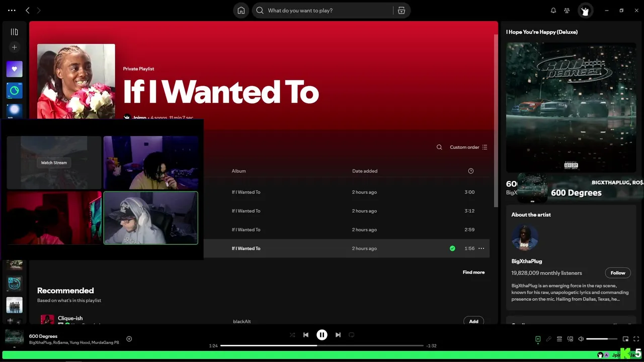Seek within the playback progress bar
This screenshot has width=644, height=362.
[322, 345]
